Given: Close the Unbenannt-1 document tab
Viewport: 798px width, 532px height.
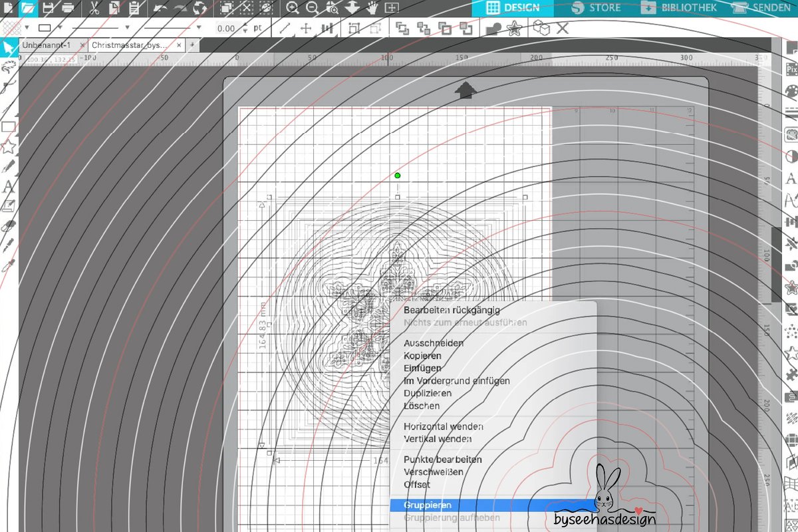Looking at the screenshot, I should [x=82, y=45].
